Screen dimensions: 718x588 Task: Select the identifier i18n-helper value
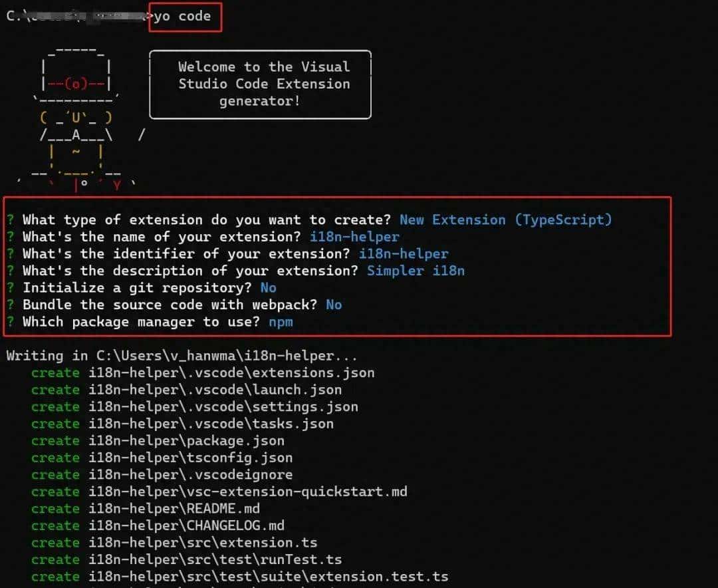(402, 253)
